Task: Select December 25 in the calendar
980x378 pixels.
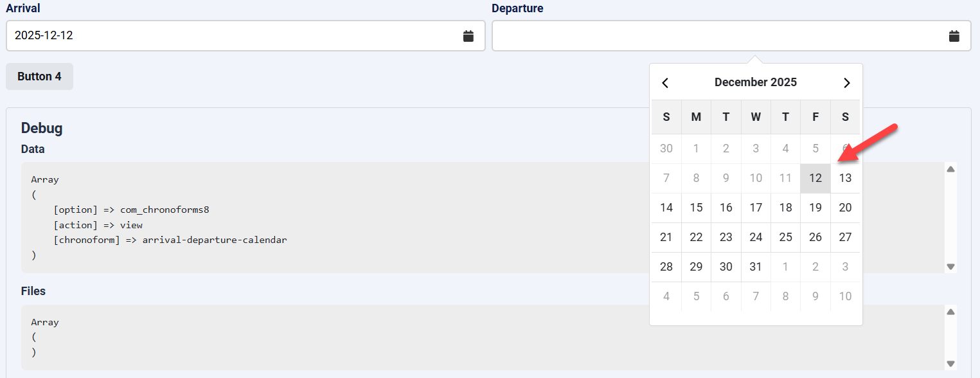Action: tap(785, 237)
